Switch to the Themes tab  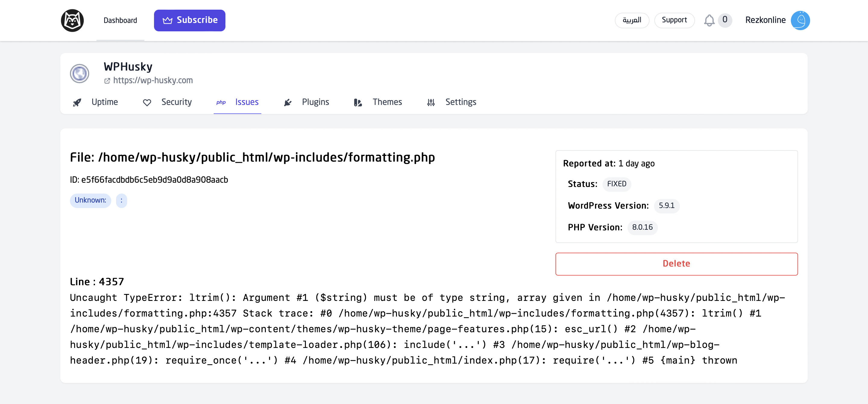tap(378, 102)
